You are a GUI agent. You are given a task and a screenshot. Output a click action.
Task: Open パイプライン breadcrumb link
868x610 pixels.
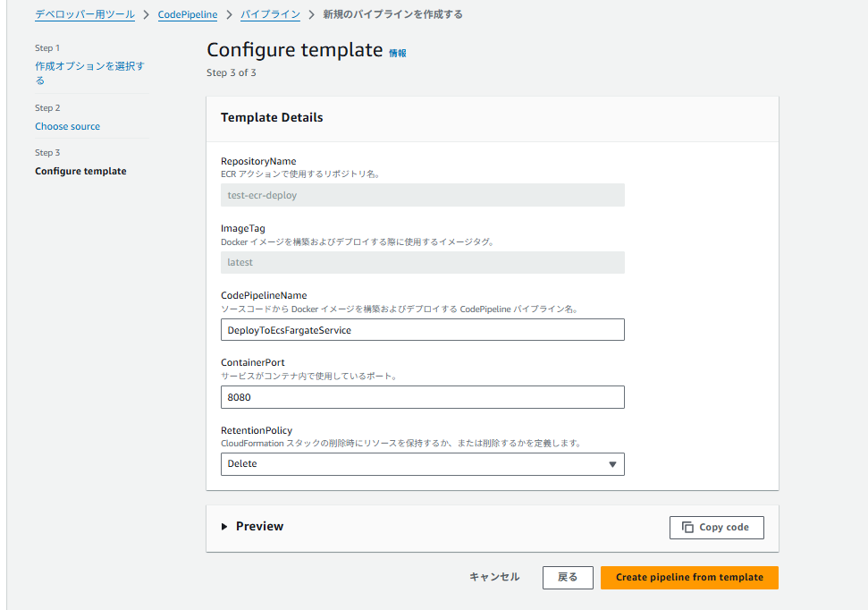click(x=270, y=14)
